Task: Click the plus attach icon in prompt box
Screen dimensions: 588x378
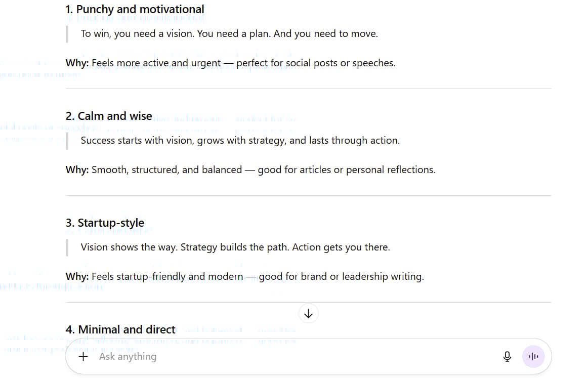Action: [83, 357]
